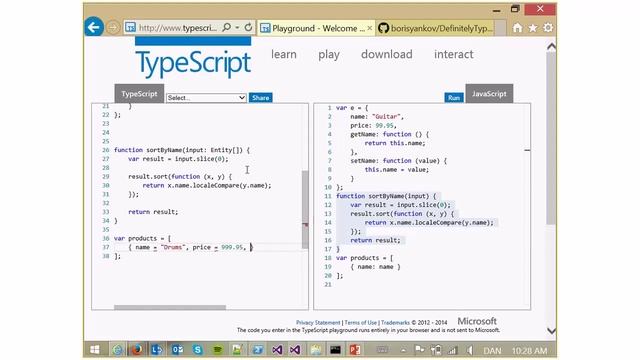Open the Action Center flag icon
This screenshot has width=640, height=360.
[419, 350]
